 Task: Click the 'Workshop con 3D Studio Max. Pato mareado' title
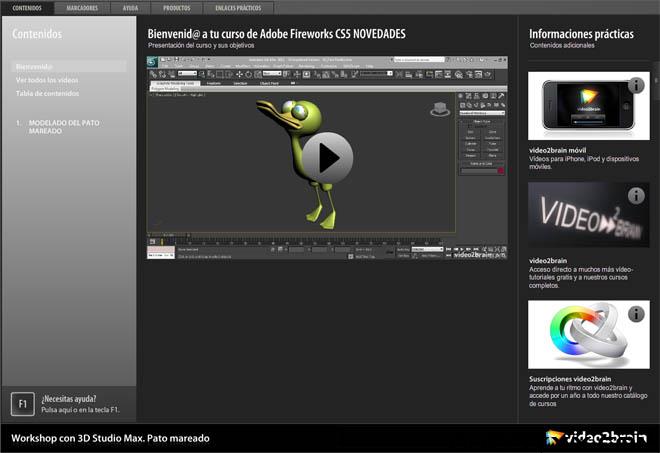110,438
